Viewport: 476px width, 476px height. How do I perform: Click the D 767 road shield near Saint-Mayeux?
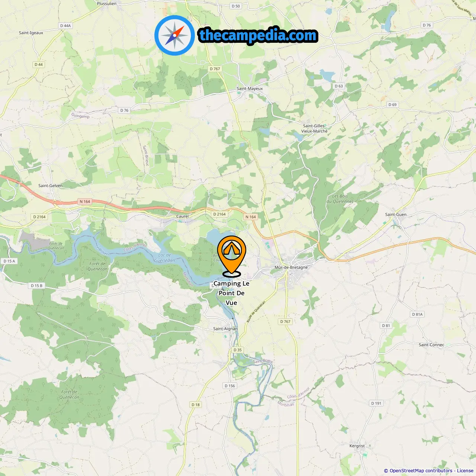(215, 69)
